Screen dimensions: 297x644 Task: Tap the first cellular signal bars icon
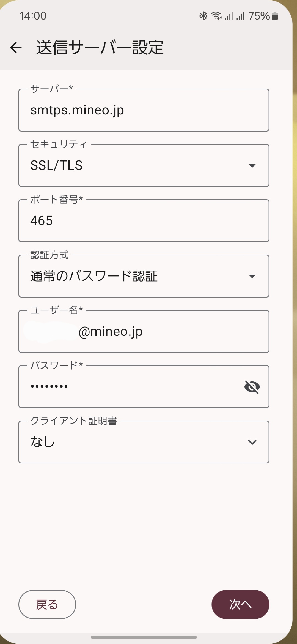pyautogui.click(x=229, y=16)
